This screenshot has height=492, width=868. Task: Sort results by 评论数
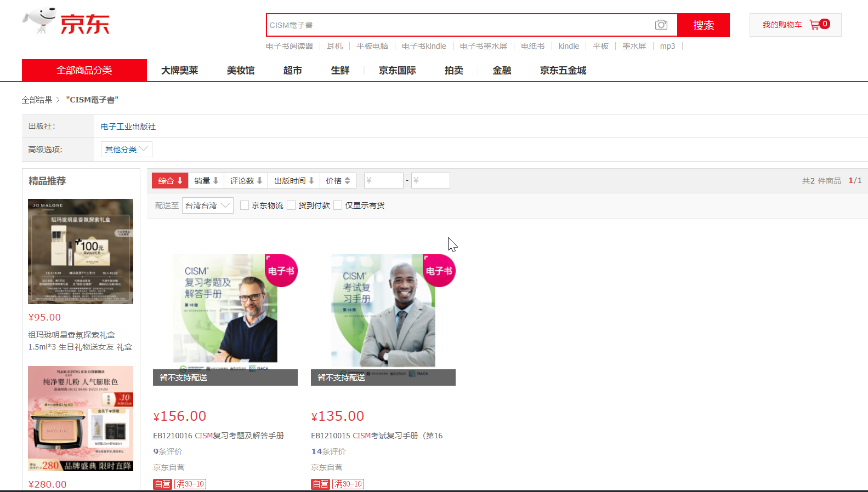click(x=246, y=181)
